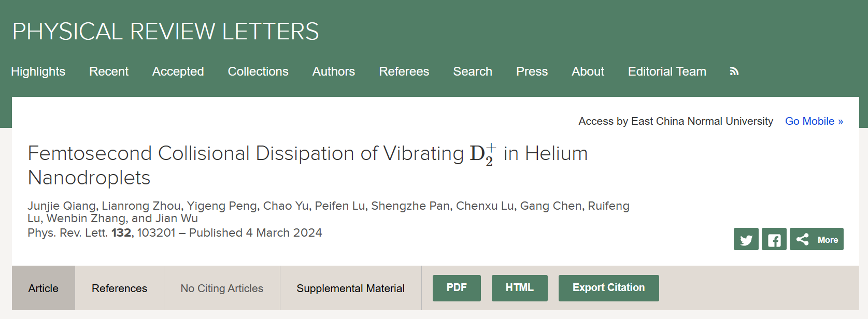The height and width of the screenshot is (319, 868).
Task: Go to the Recent page
Action: click(x=109, y=71)
